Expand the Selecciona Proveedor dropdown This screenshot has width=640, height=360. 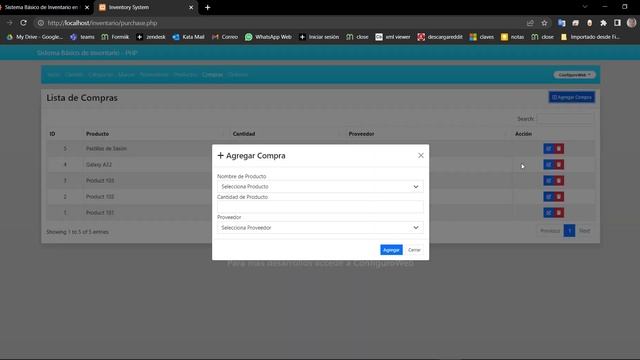point(320,228)
